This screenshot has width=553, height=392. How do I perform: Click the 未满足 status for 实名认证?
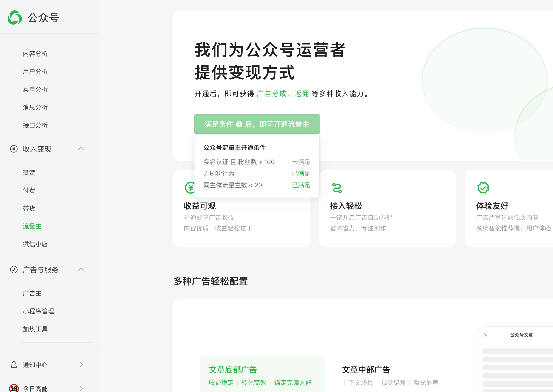click(301, 162)
